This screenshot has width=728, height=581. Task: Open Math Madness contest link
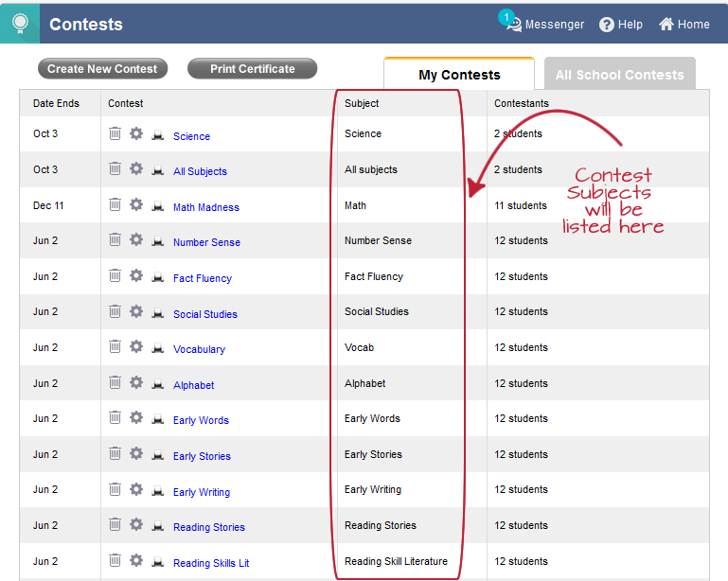pyautogui.click(x=206, y=207)
